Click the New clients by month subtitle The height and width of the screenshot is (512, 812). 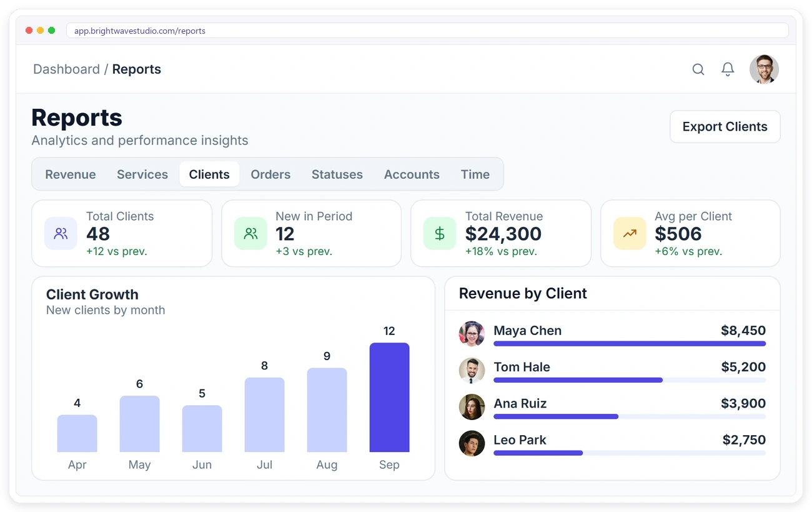click(x=106, y=310)
